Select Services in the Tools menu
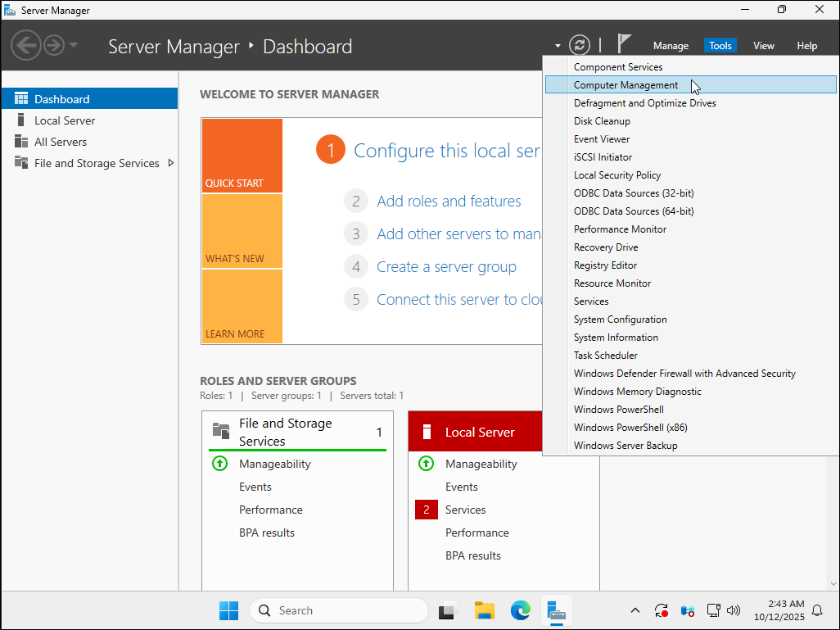840x630 pixels. (x=590, y=301)
